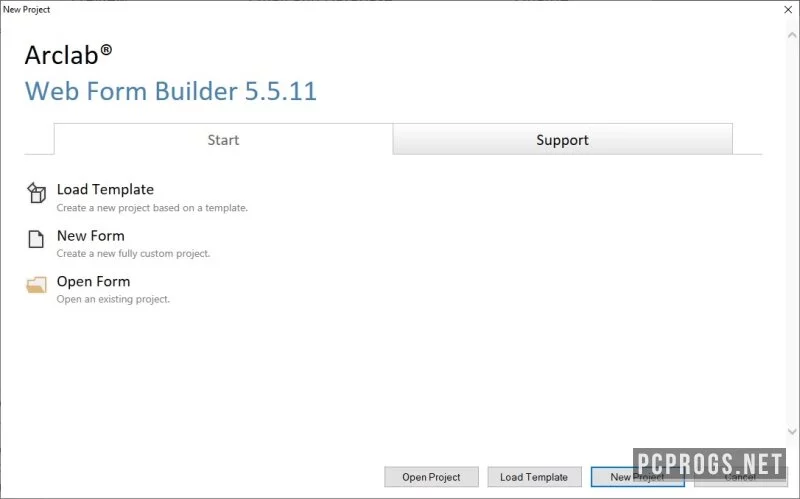Click the 'Web Form Builder 5.5.11' title

coord(171,91)
